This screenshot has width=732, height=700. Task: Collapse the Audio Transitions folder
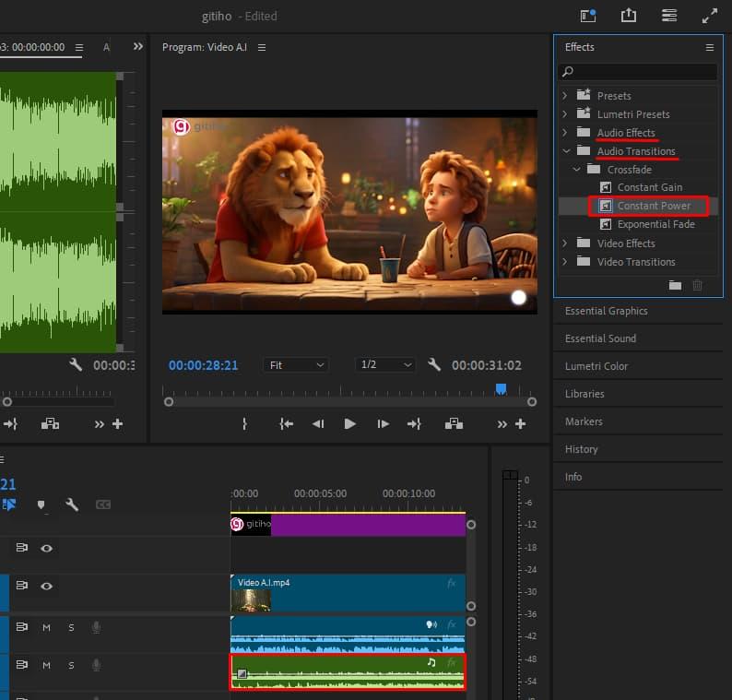coord(565,151)
